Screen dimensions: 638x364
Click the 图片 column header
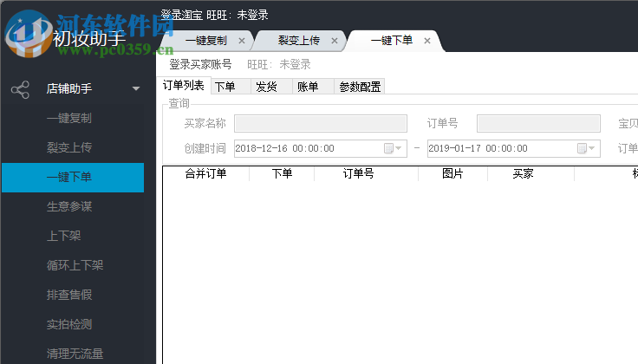click(452, 173)
